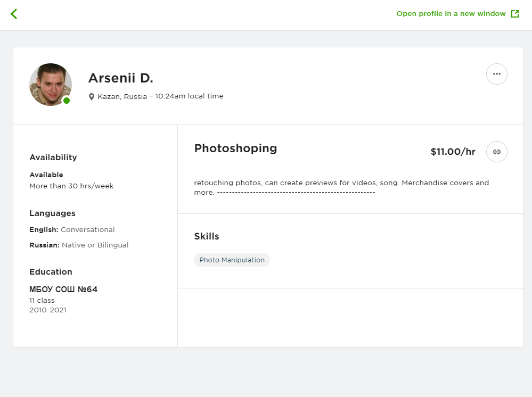Viewport: 532px width, 397px height.
Task: Click the name Arsenii D. heading
Action: (x=121, y=78)
